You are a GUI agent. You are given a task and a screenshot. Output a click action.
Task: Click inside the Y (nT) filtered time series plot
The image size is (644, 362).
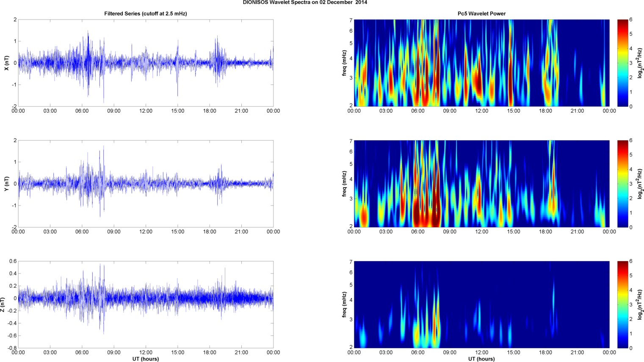pyautogui.click(x=146, y=184)
